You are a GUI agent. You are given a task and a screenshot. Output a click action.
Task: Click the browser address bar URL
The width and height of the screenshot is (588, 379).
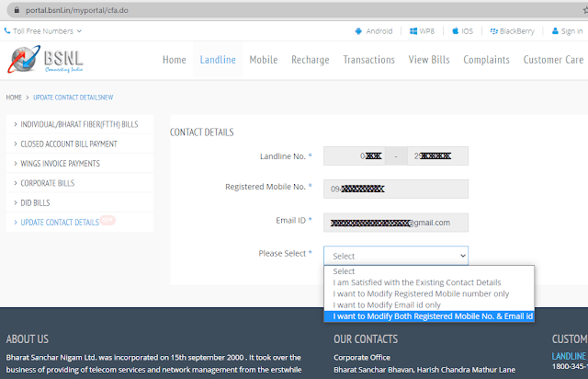(x=77, y=10)
